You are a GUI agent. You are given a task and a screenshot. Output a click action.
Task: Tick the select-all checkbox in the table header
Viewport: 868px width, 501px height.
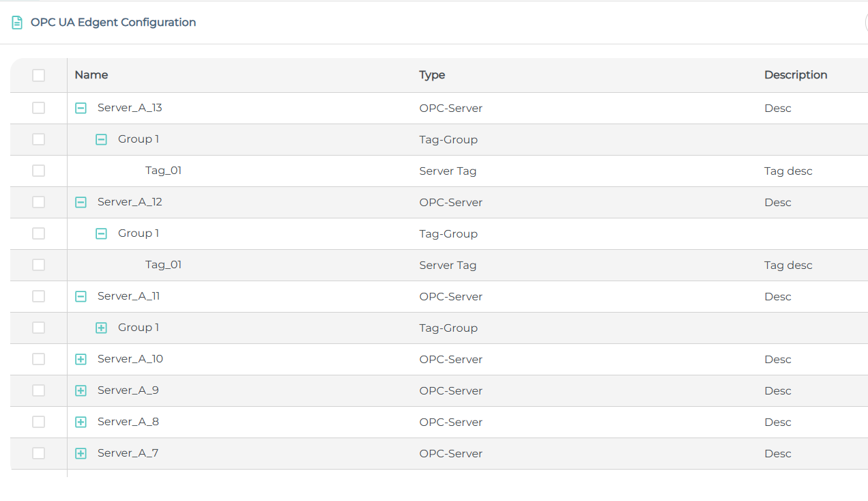[38, 75]
